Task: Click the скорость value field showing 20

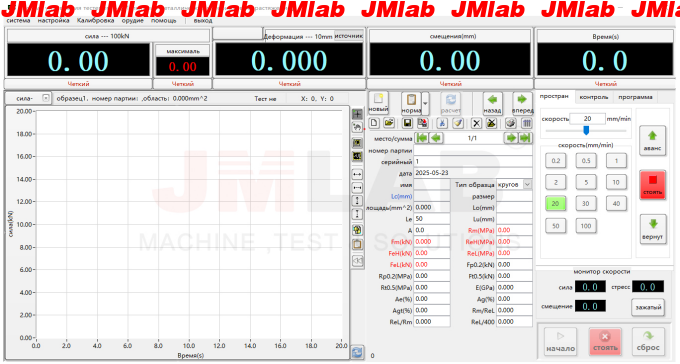Action: (587, 118)
